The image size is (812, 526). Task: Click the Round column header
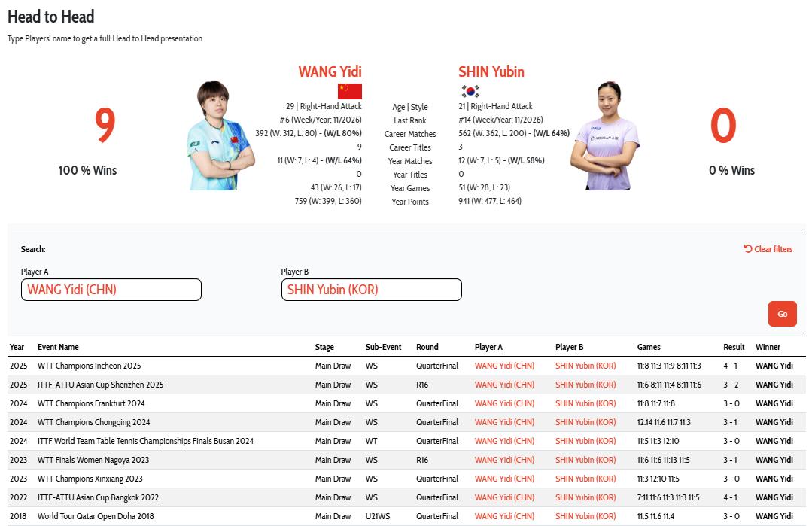coord(427,347)
